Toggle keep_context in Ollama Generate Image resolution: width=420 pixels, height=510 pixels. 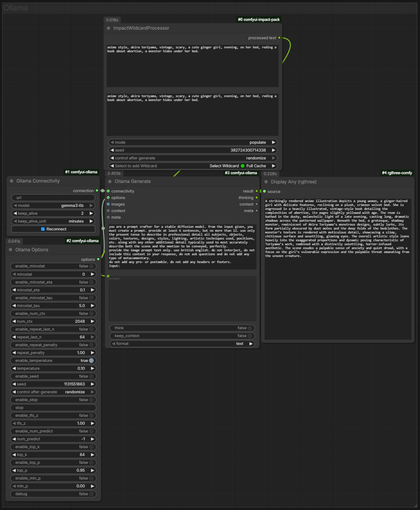tap(182, 336)
